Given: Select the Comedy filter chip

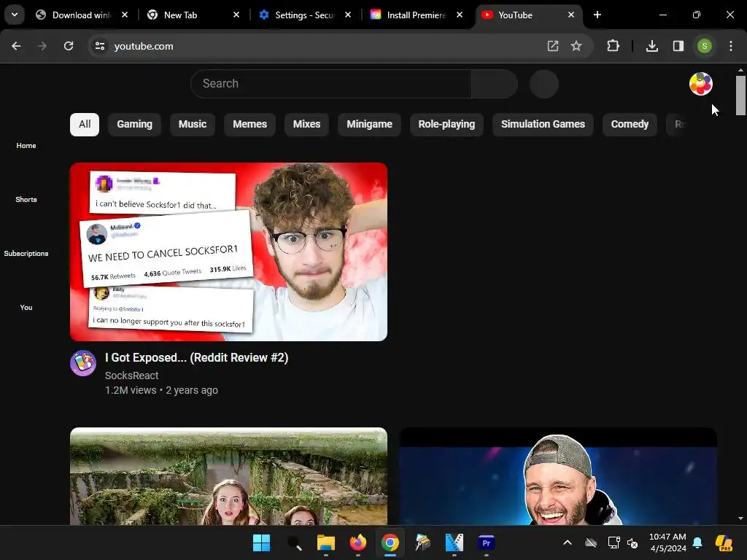Looking at the screenshot, I should point(630,124).
